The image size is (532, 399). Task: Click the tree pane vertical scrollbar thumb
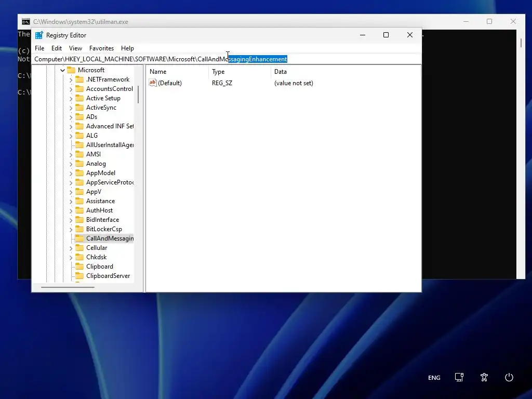point(138,95)
